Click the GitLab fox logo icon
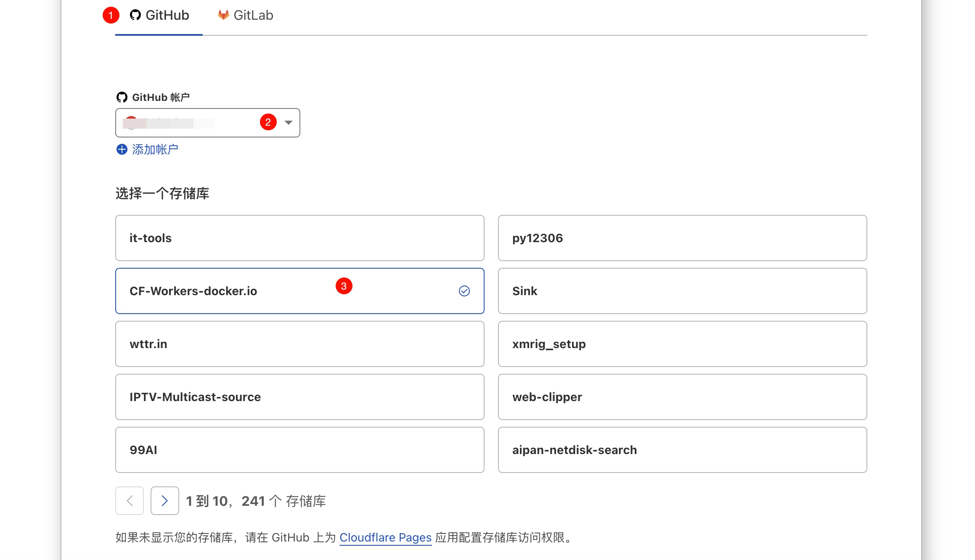 223,15
